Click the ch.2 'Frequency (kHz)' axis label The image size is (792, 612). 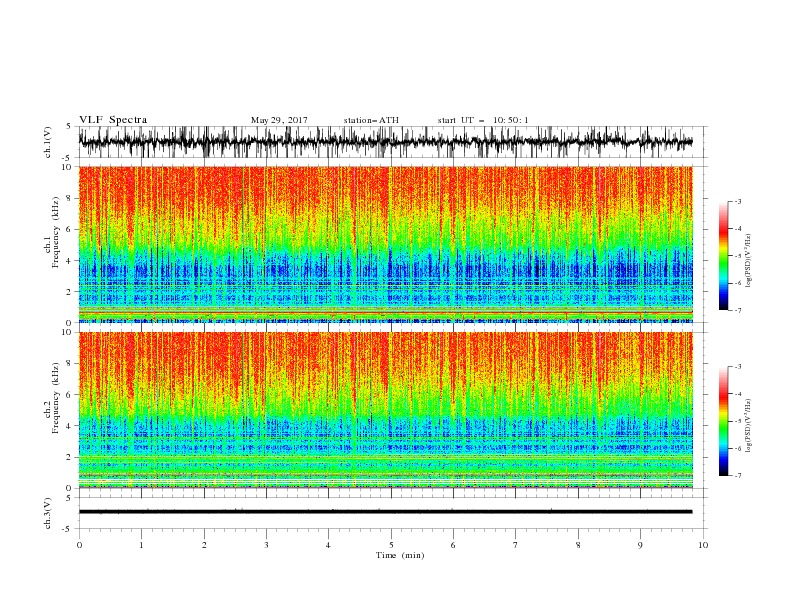click(x=55, y=398)
